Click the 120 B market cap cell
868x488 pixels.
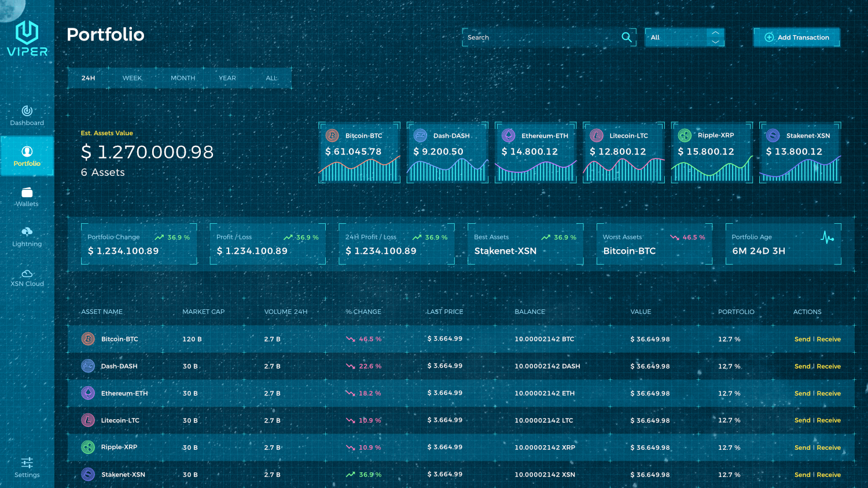click(x=192, y=339)
